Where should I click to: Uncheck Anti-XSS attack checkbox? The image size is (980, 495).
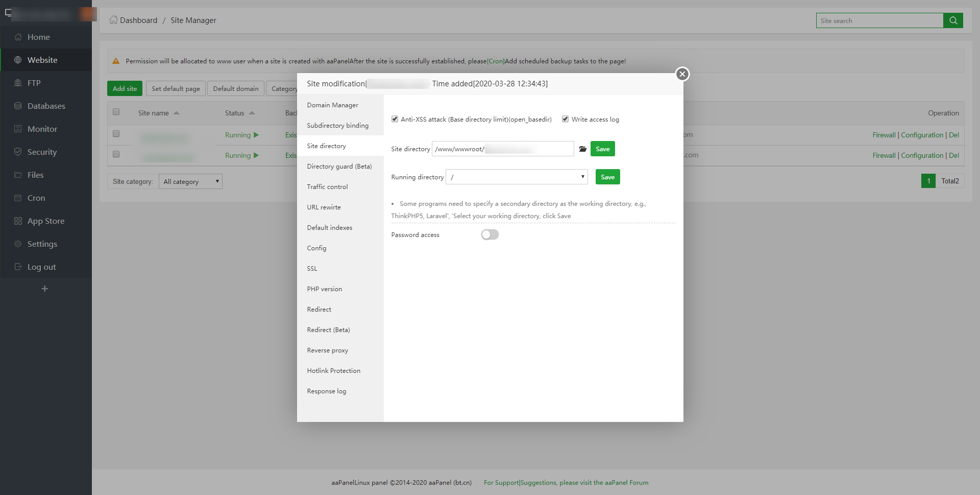395,119
